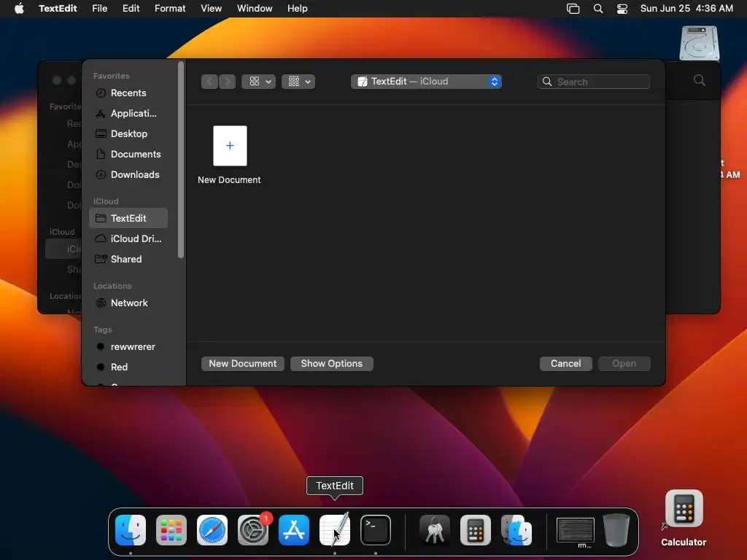Click the TextEdit Dock icon
The image size is (747, 560).
(335, 530)
